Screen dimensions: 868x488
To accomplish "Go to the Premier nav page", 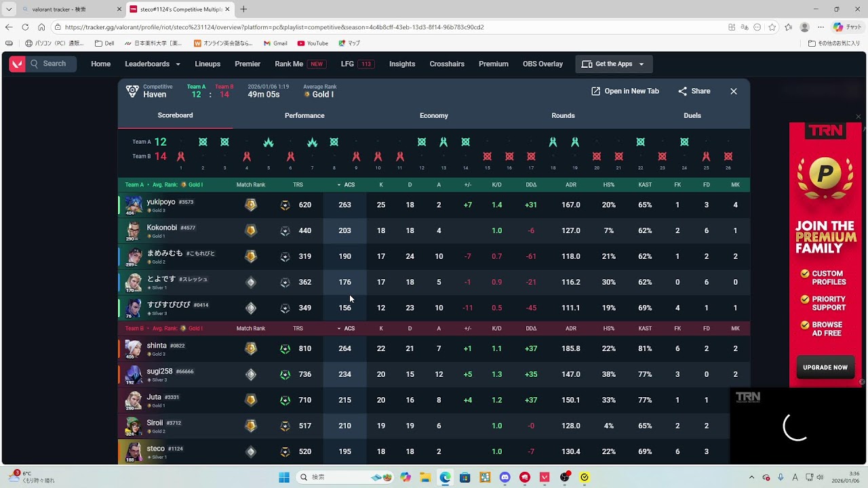I will click(248, 64).
